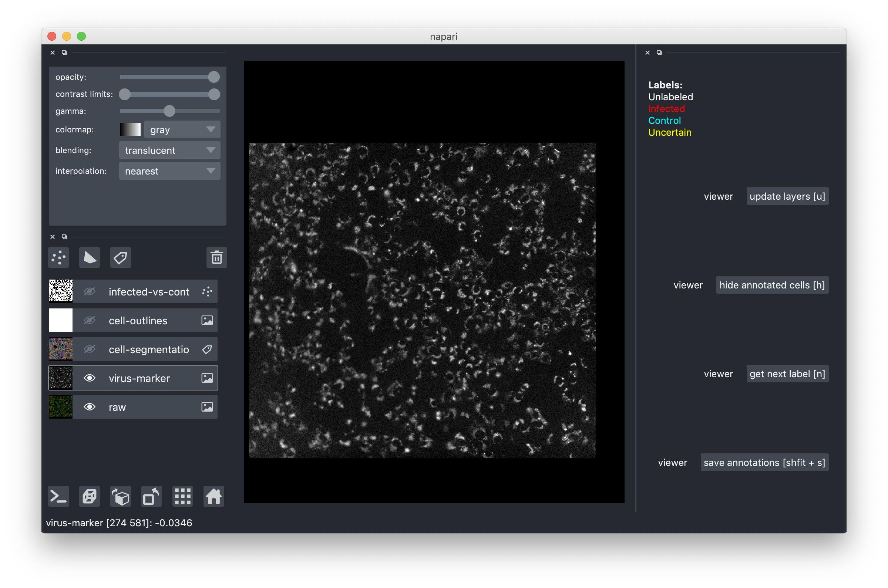
Task: Open the colormap gray dropdown
Action: 182,130
